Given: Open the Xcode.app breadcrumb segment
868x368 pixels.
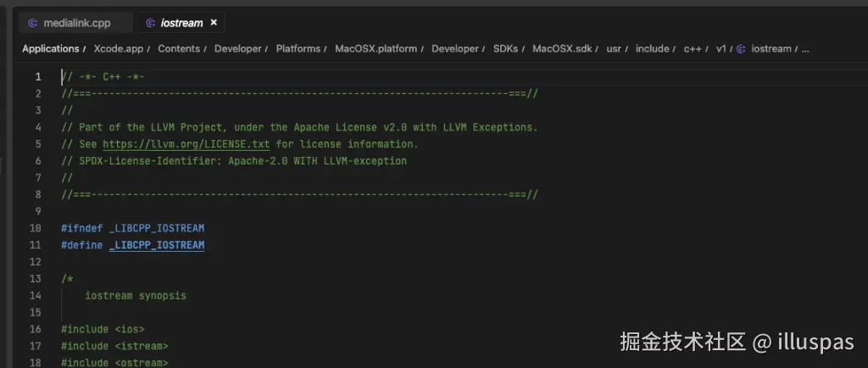Looking at the screenshot, I should [x=119, y=49].
